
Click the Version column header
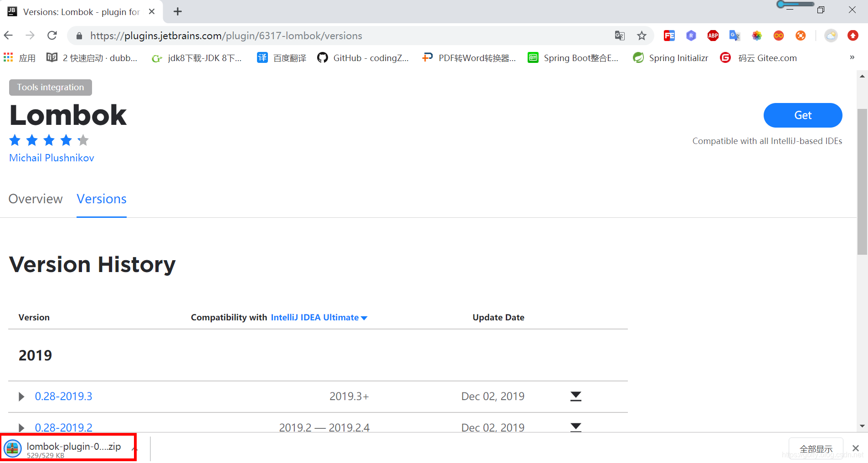(x=34, y=317)
